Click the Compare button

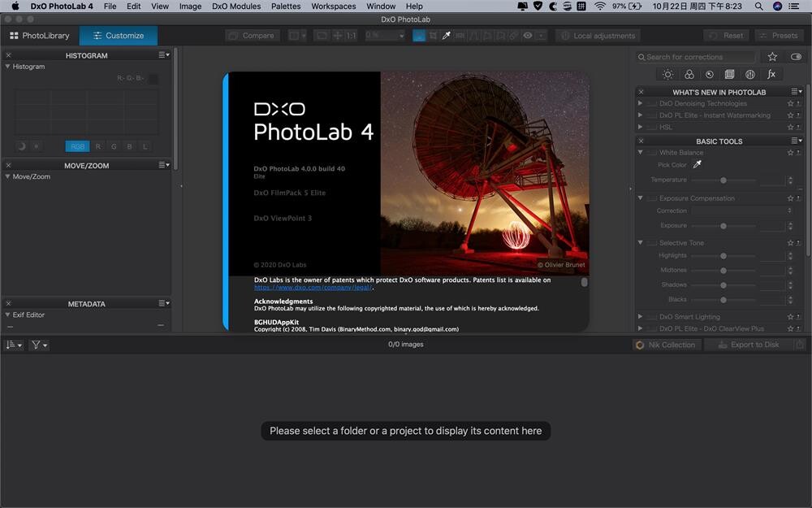(x=253, y=36)
